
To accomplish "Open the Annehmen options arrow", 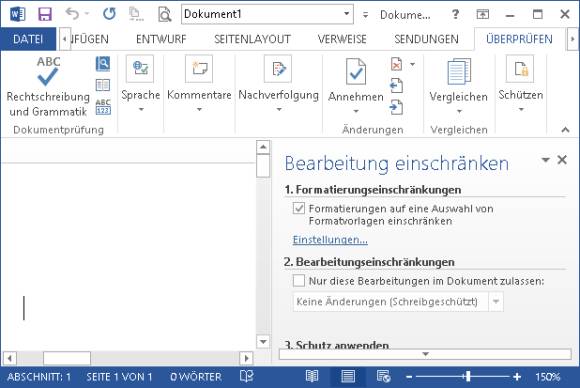I will pos(356,111).
